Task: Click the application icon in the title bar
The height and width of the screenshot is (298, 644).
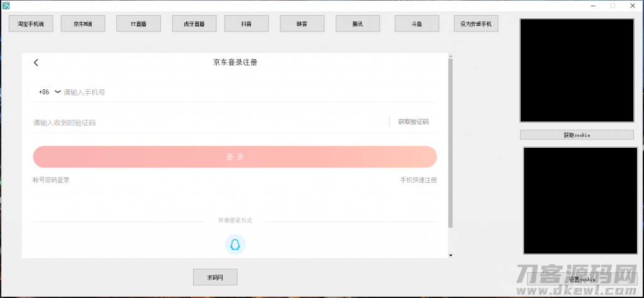Action: click(5, 5)
